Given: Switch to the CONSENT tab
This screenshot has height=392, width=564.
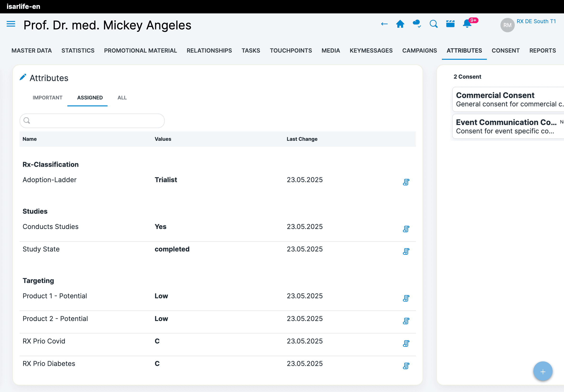Looking at the screenshot, I should click(505, 51).
